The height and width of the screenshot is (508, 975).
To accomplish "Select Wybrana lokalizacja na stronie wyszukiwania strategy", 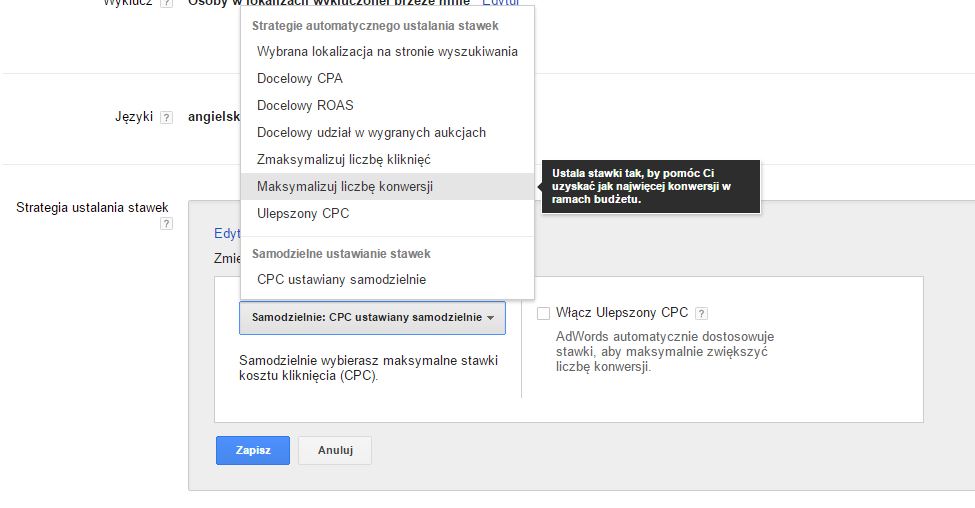I will point(387,52).
